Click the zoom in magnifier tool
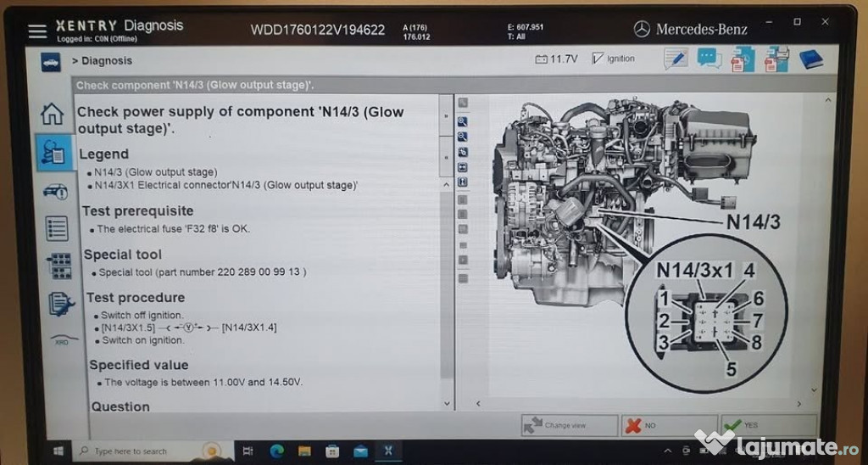Viewport: 868px width, 465px height. 463,121
